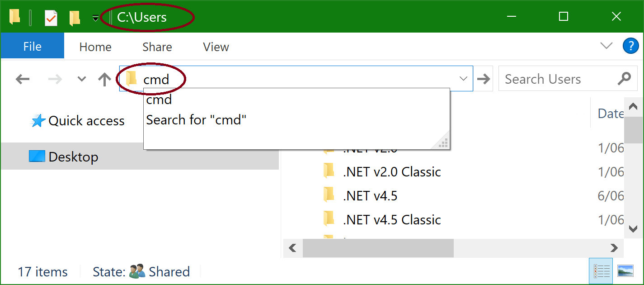The height and width of the screenshot is (285, 644).
Task: Click the horizontal scrollbar right arrow
Action: (613, 248)
